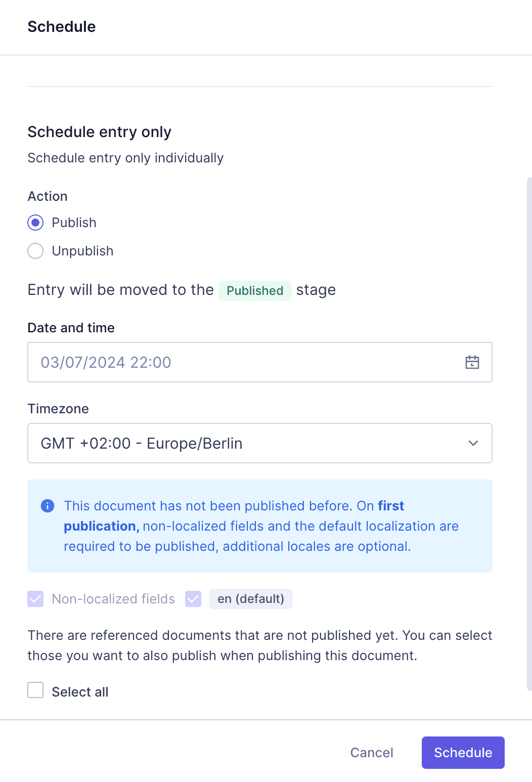Screen dimensions: 532x782
Task: Click the Non-localized fields label
Action: tap(113, 599)
